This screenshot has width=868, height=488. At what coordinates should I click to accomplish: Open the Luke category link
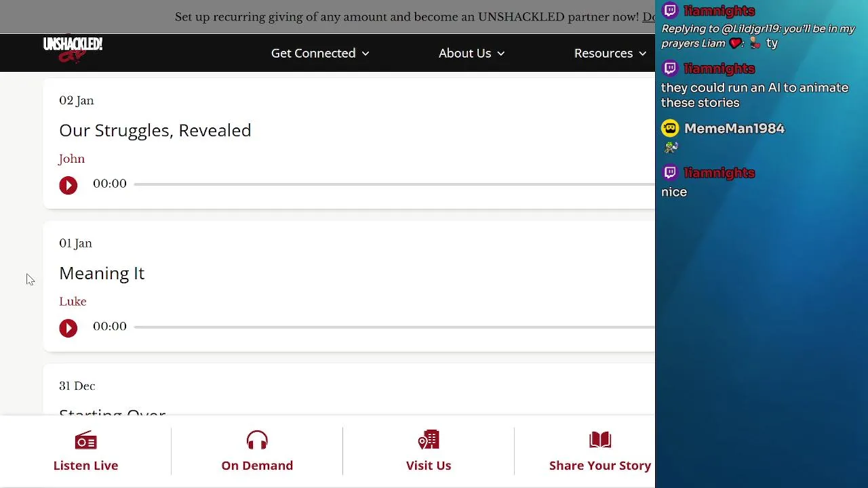point(73,302)
